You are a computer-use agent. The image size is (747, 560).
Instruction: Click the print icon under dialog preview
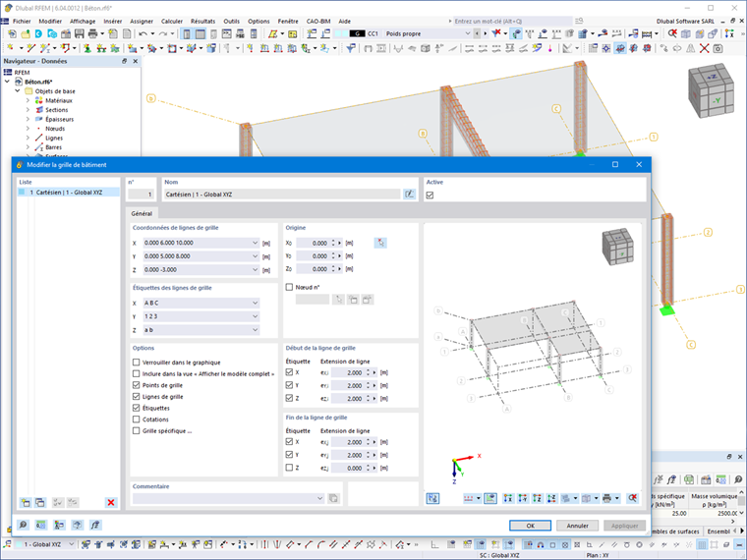tap(607, 498)
